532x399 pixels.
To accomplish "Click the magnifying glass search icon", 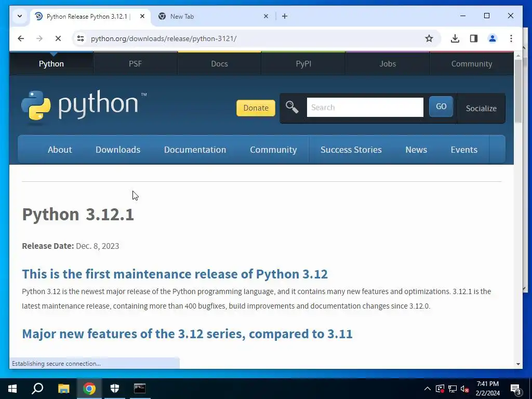I will pyautogui.click(x=292, y=107).
